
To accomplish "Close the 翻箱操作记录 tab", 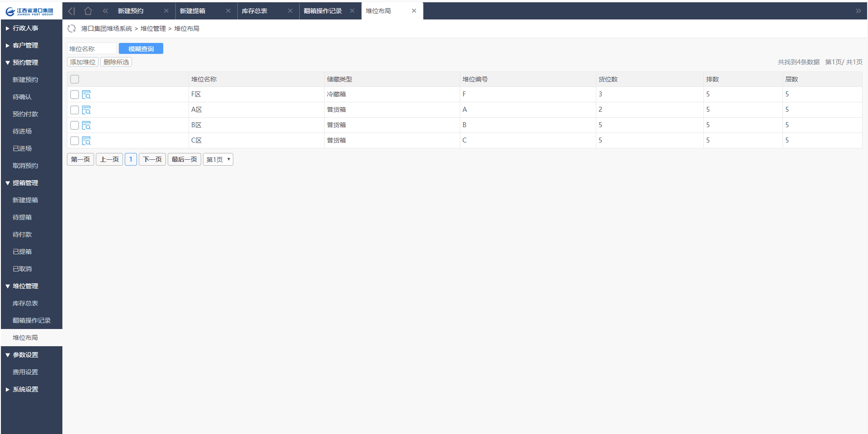I will (352, 11).
